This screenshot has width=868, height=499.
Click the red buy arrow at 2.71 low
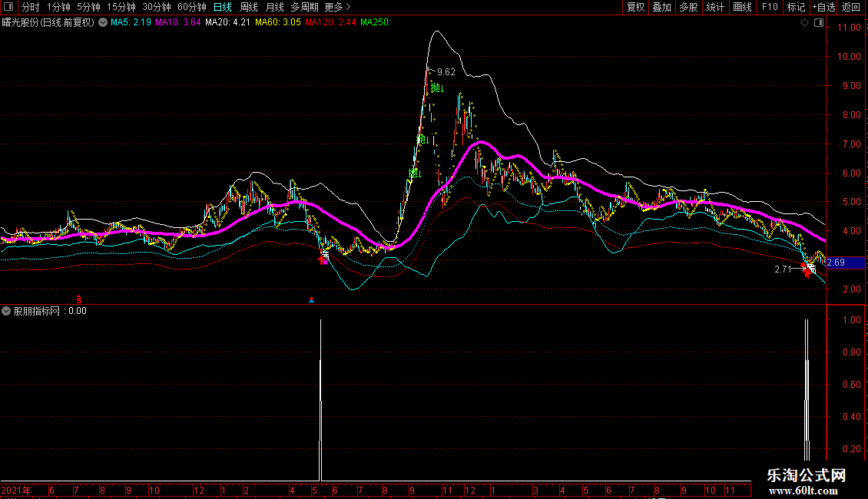click(x=807, y=269)
